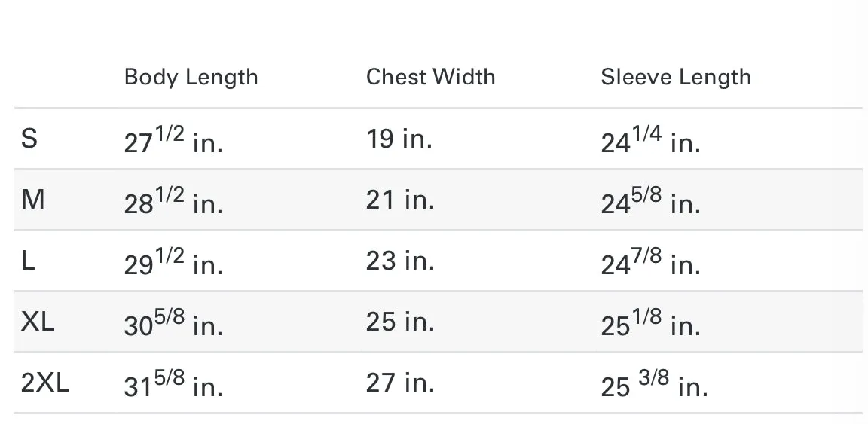Screen dimensions: 868x424
Task: Select the 2XL size row label
Action: [x=45, y=383]
